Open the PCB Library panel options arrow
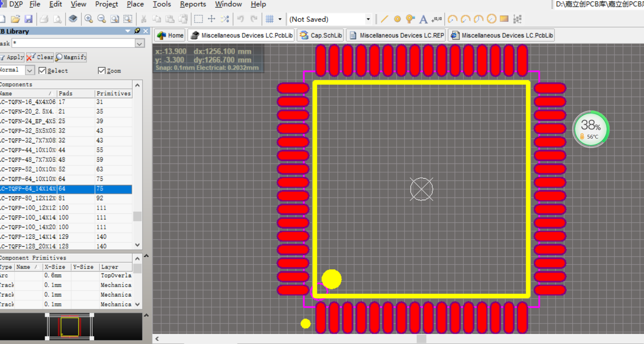 tap(128, 31)
